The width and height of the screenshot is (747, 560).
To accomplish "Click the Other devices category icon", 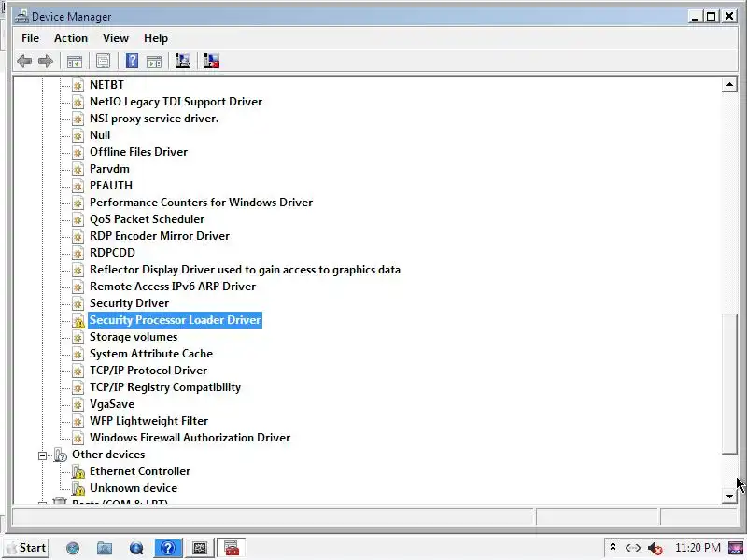I will click(x=60, y=455).
